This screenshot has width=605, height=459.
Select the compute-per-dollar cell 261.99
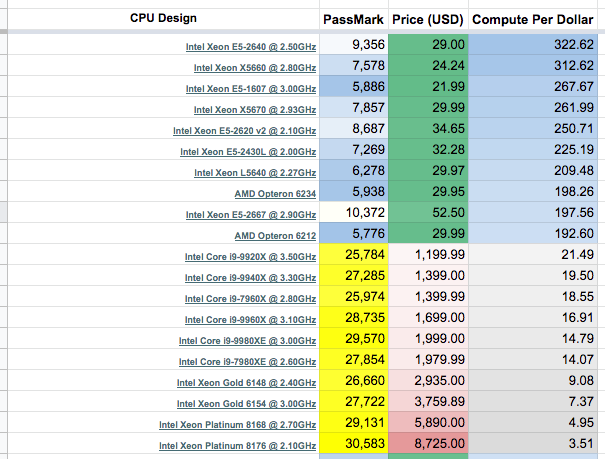pos(533,108)
